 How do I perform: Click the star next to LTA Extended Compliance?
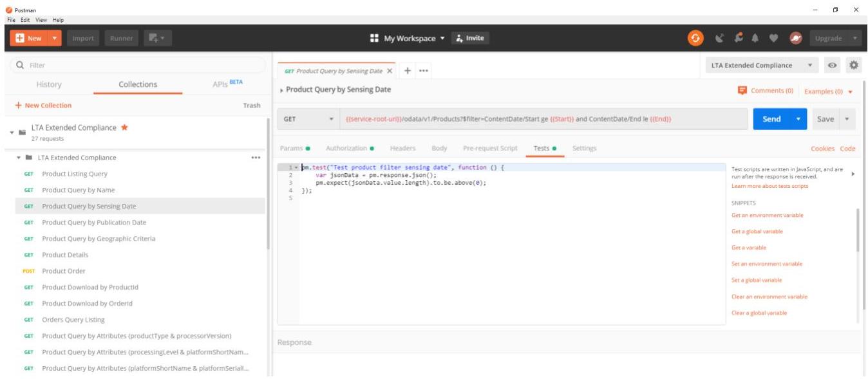point(125,127)
